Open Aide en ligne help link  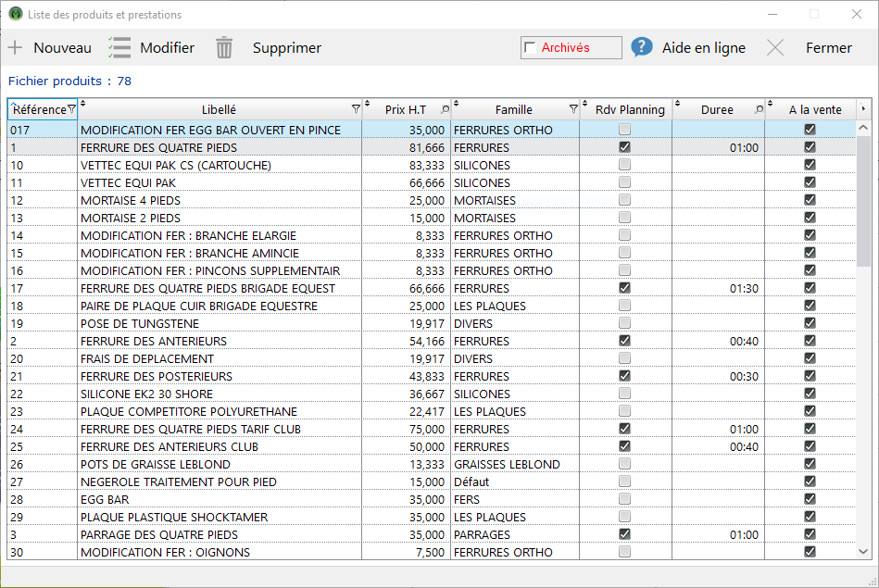click(704, 48)
